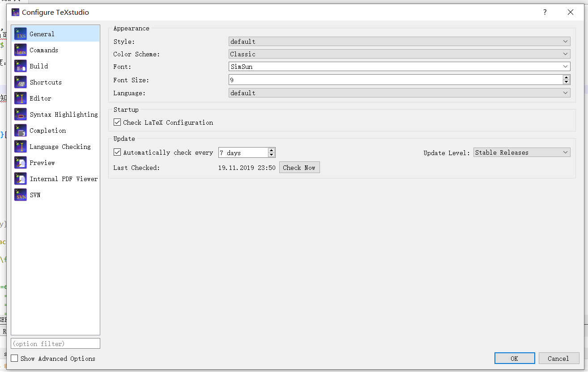Open the Shortcuts settings page
Image resolution: width=588 pixels, height=372 pixels.
tap(55, 82)
